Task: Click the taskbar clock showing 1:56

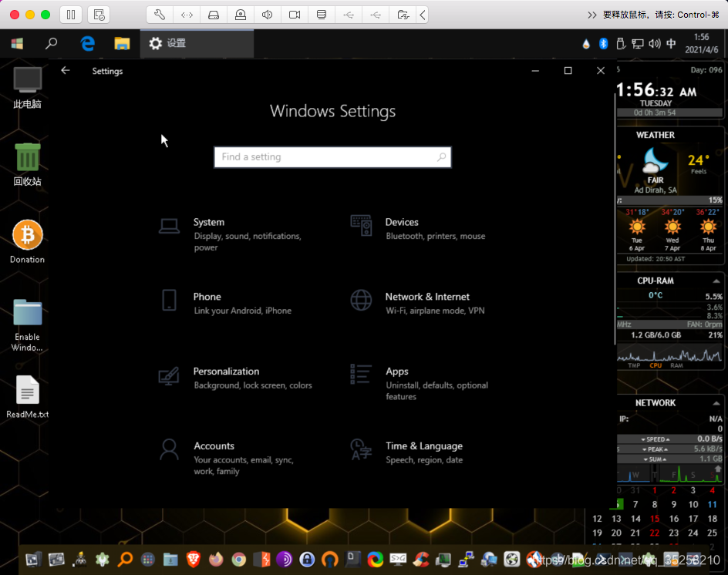Action: click(702, 44)
